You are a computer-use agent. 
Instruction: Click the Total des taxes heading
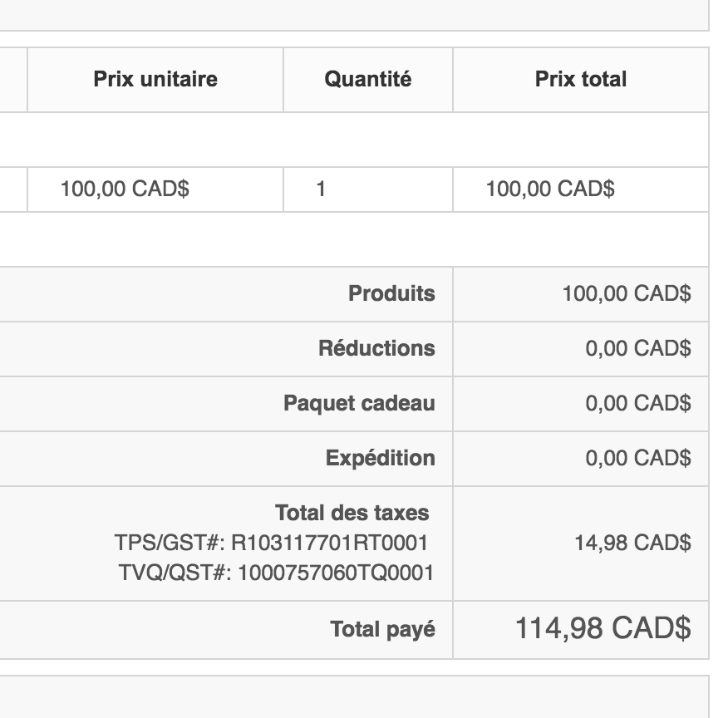tap(352, 512)
